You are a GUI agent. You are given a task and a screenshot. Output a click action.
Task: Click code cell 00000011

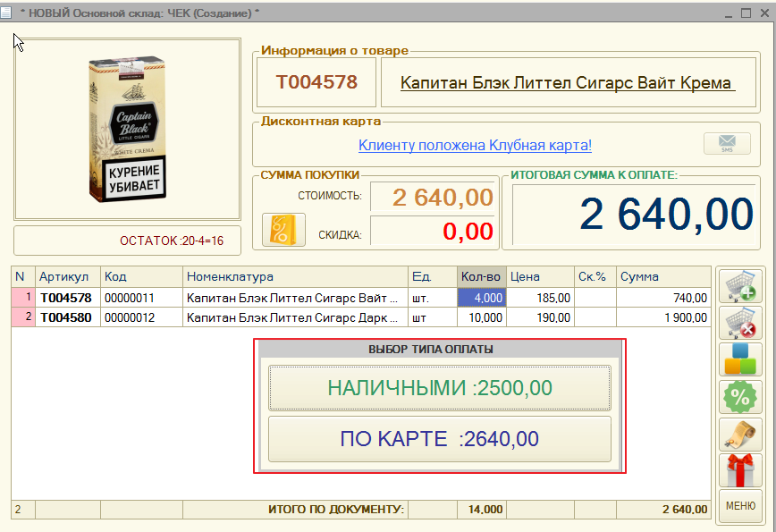pos(141,298)
